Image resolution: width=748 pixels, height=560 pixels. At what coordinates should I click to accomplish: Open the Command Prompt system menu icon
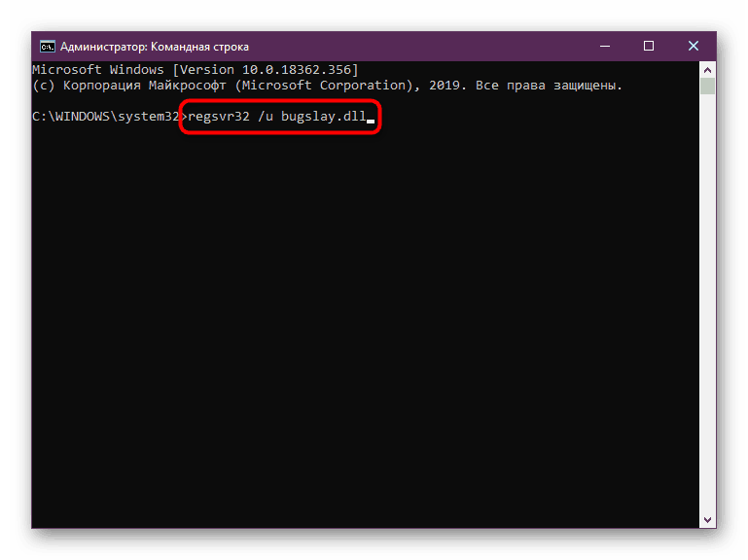tap(46, 46)
